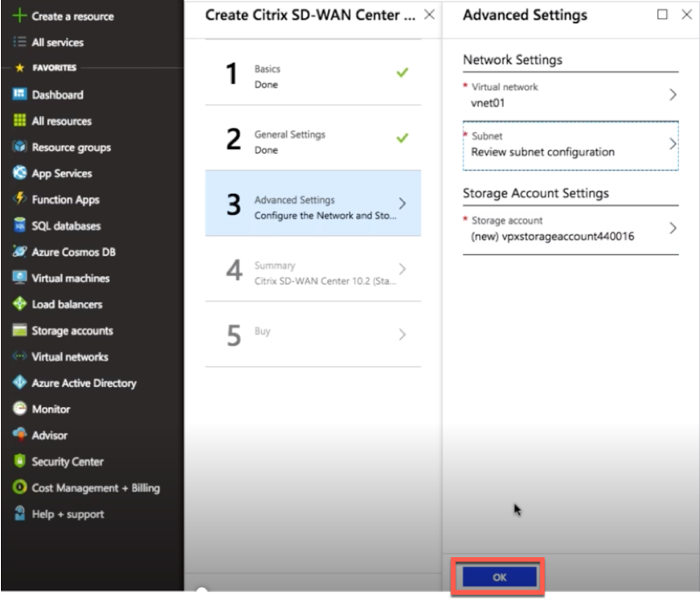700x600 pixels.
Task: Select step 3 Advanced Settings
Action: click(x=313, y=203)
